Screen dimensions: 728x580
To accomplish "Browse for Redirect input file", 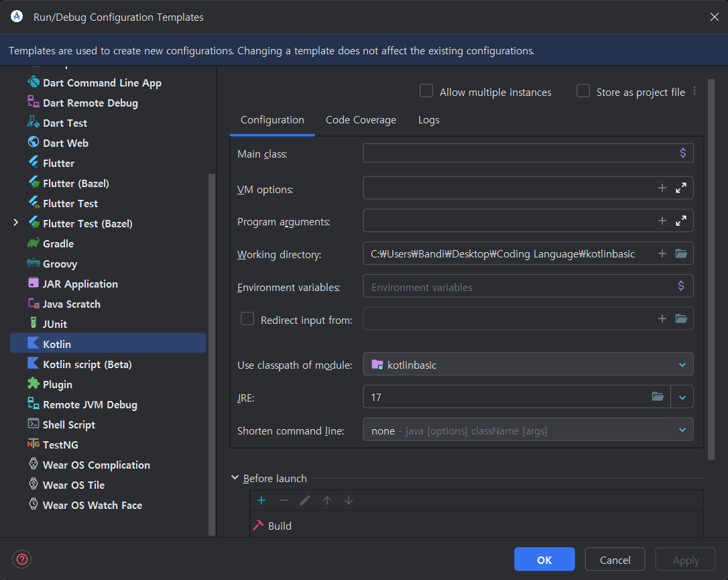I will [681, 318].
